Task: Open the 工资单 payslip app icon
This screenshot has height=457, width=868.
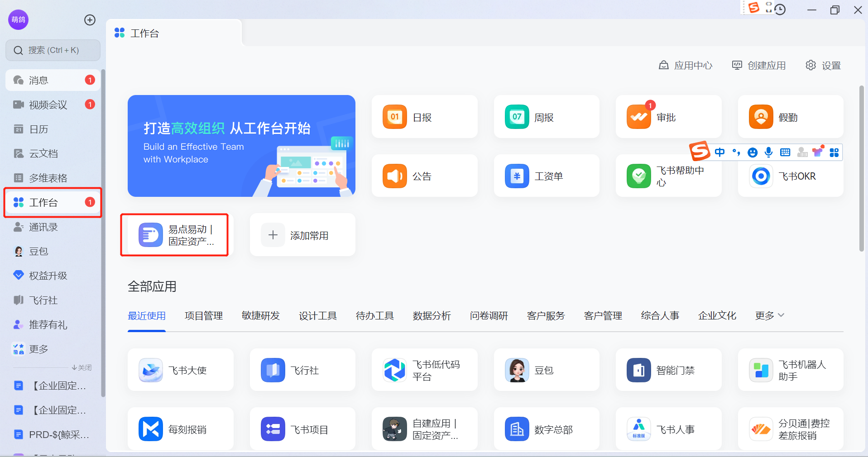Action: click(517, 176)
